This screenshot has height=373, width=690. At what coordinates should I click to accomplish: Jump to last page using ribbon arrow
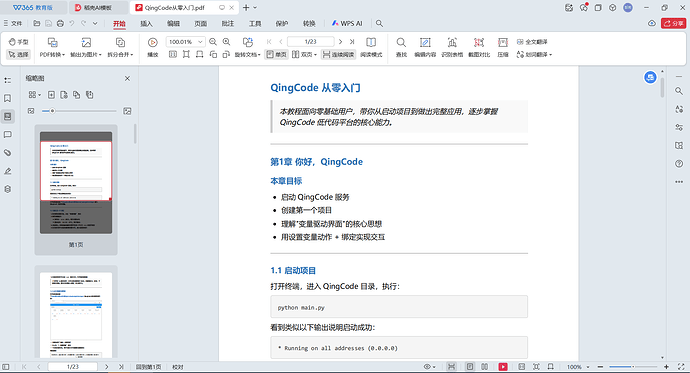coord(352,42)
